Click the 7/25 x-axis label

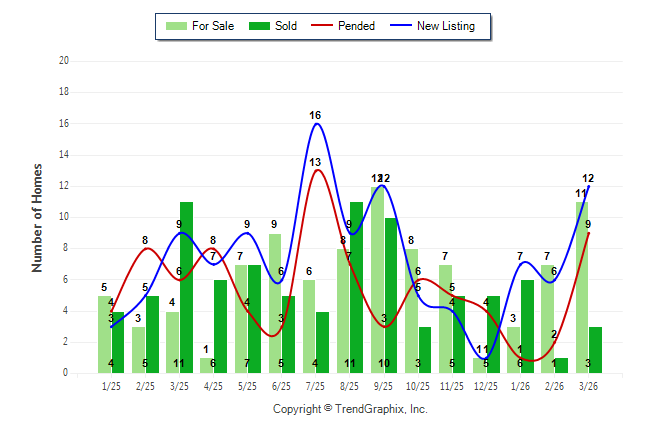315,386
